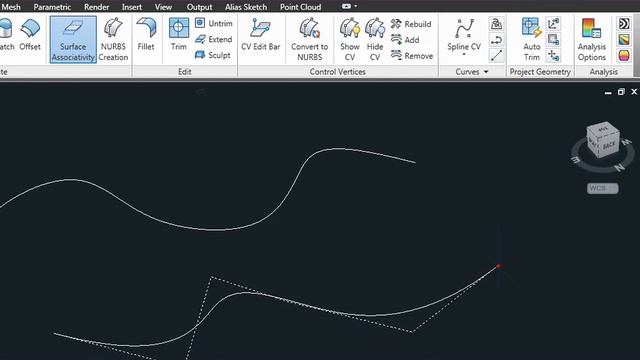Image resolution: width=640 pixels, height=360 pixels.
Task: Open the Alias Sketch tab
Action: coord(246,7)
